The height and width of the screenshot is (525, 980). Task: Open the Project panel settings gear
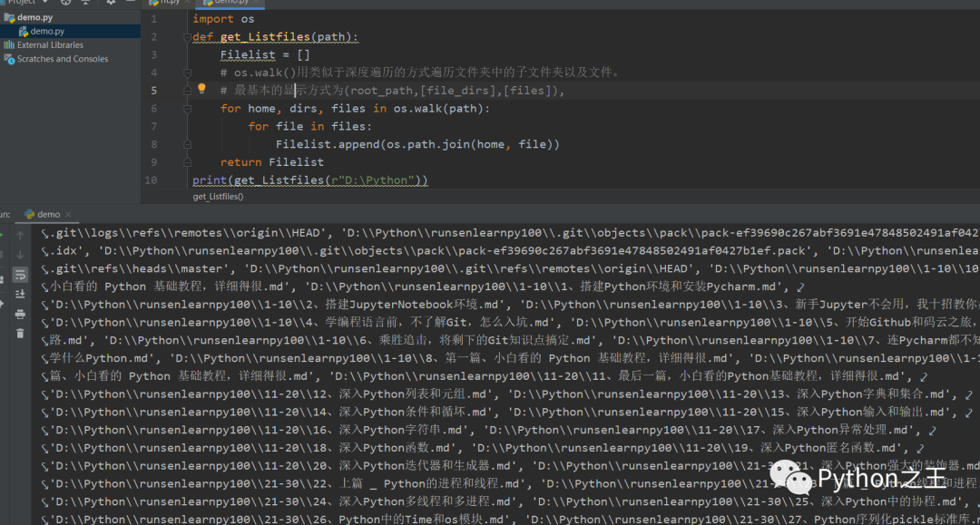coord(111,2)
